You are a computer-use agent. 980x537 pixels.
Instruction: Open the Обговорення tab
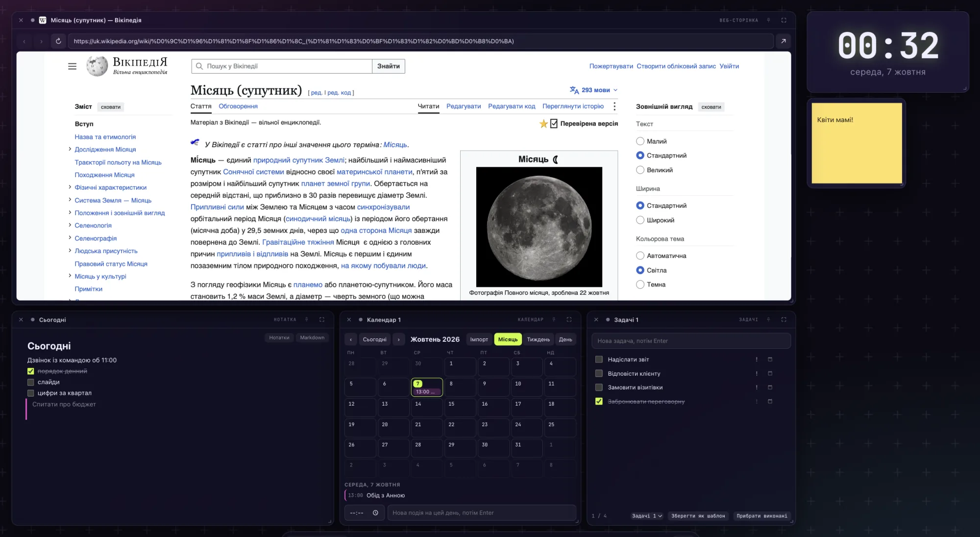click(x=238, y=106)
